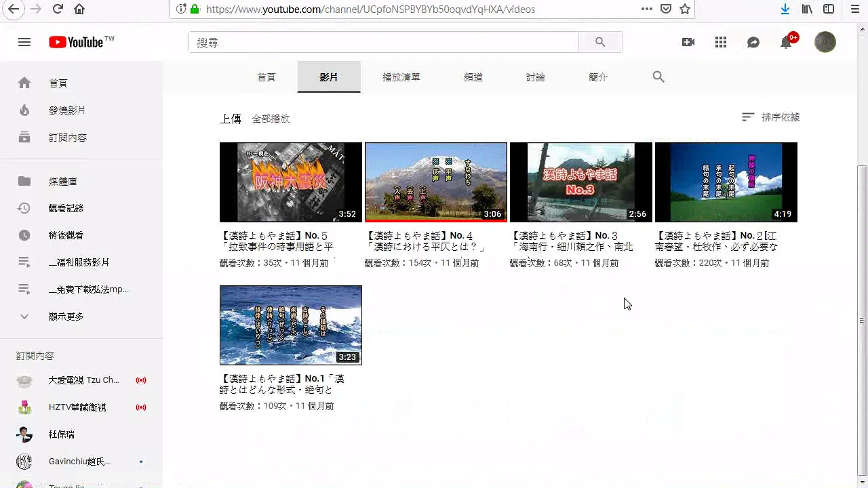Screen dimensions: 868x488
Task: Click the page vertical scrollbar
Action: [x=863, y=319]
